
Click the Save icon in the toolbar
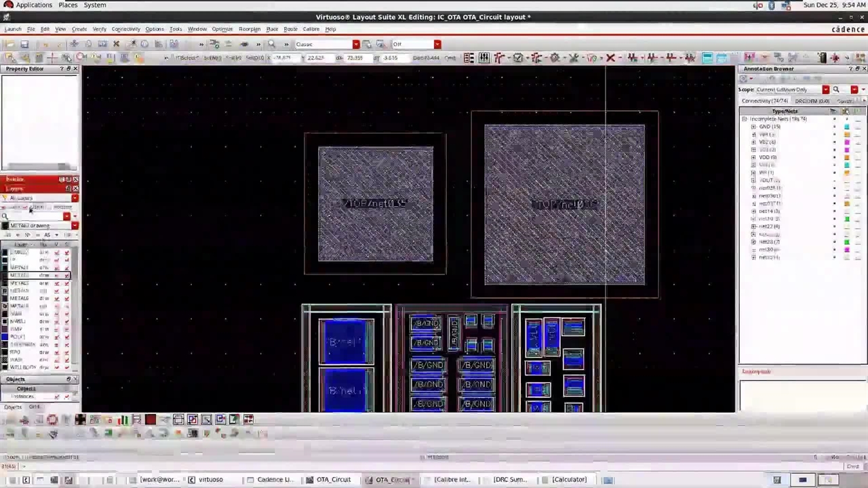(x=24, y=44)
